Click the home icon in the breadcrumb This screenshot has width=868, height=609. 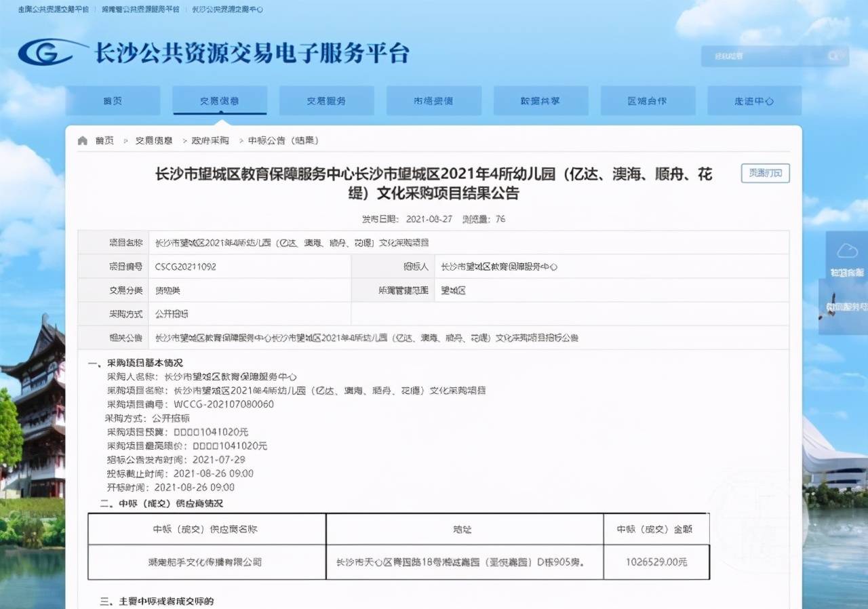click(82, 140)
